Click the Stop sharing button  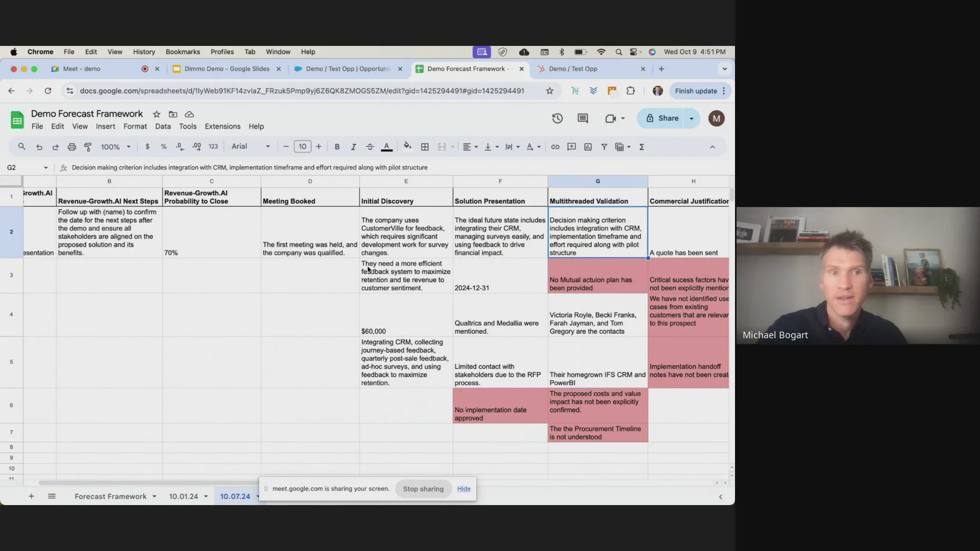423,489
